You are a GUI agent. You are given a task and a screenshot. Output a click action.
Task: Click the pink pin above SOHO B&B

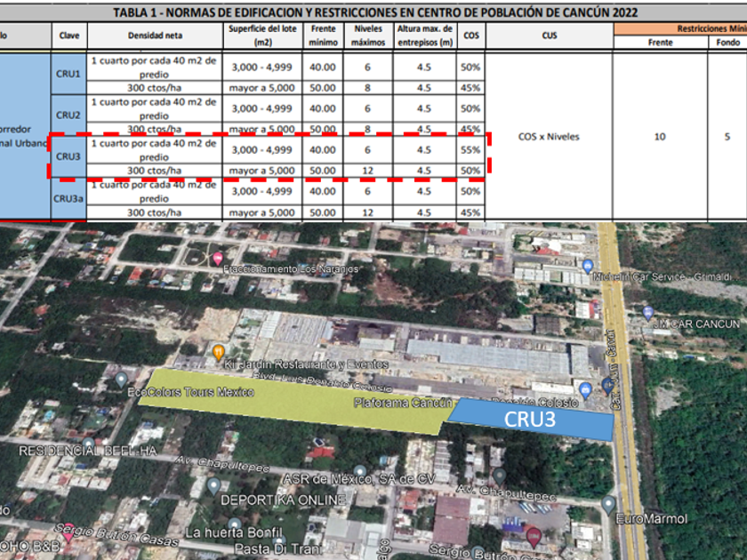click(x=68, y=534)
